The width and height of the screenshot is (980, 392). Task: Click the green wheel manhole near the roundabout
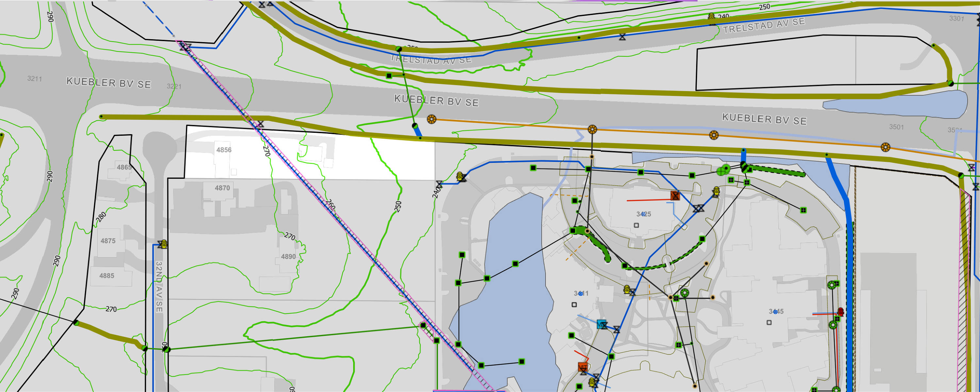[x=684, y=293]
